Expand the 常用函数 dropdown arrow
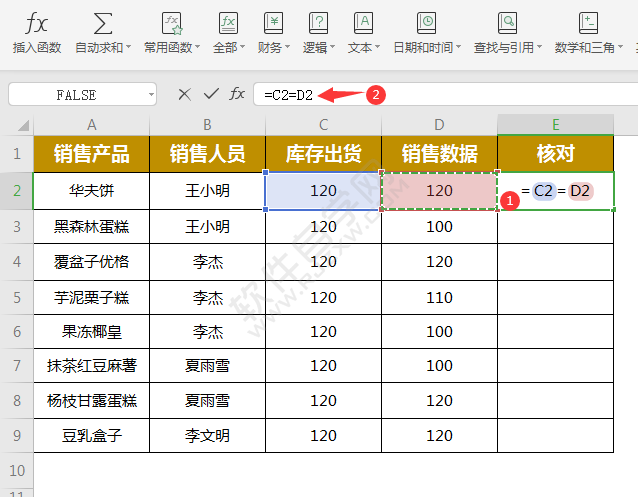 [198, 47]
